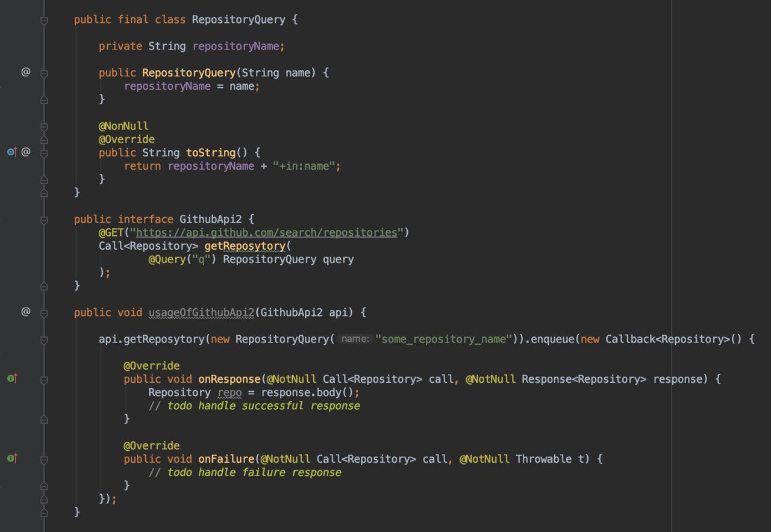Click the 'name:' parameter hint
Screen dimensions: 771x532
[355, 339]
